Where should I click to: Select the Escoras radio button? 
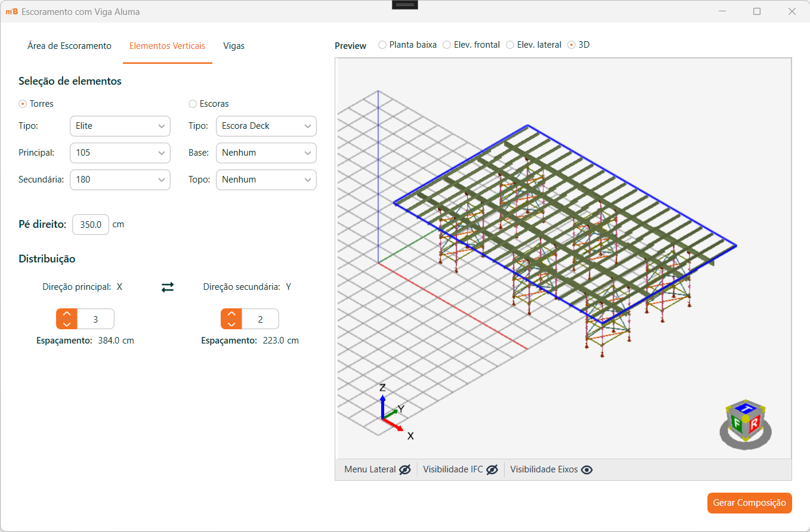[x=193, y=104]
